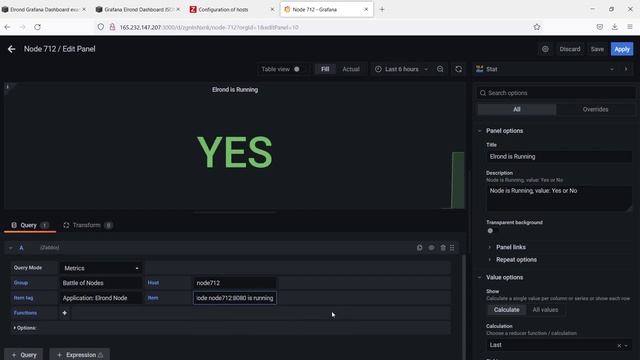The height and width of the screenshot is (360, 640).
Task: Click the Search options field
Action: pyautogui.click(x=556, y=93)
